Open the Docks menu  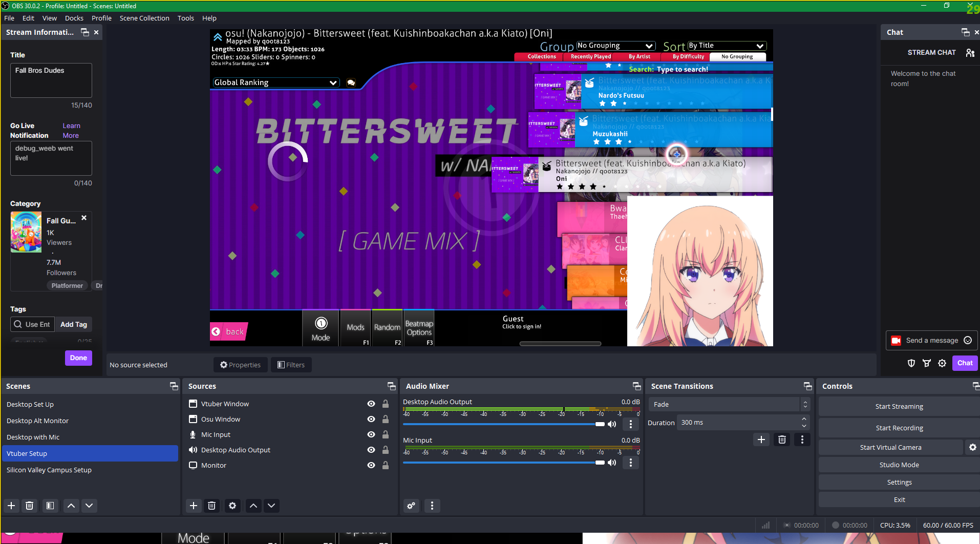click(74, 18)
